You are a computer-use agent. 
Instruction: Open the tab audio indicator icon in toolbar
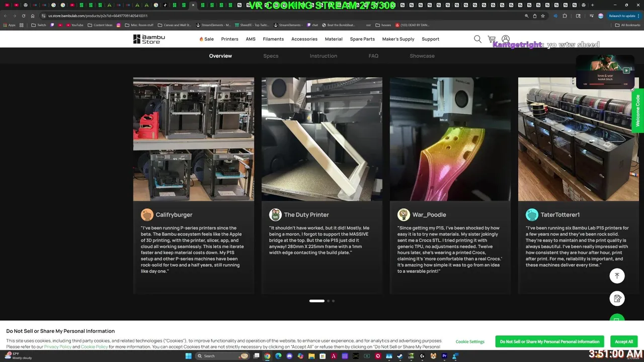555,16
